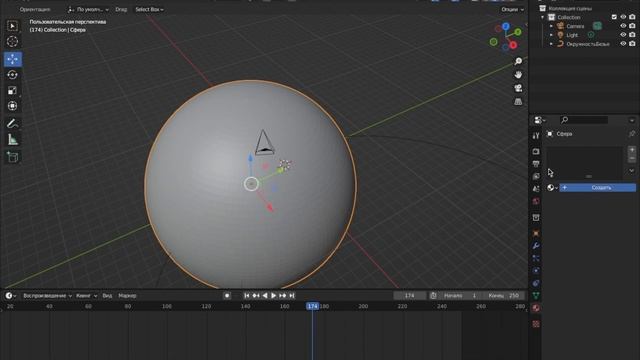Image resolution: width=640 pixels, height=360 pixels.
Task: Hide Light in viewport via eye icon
Action: click(x=623, y=35)
